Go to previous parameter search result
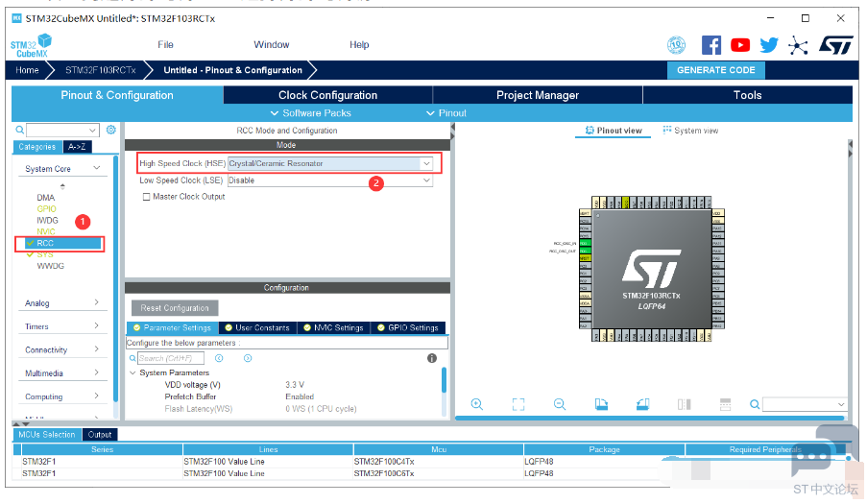The width and height of the screenshot is (867, 504). [219, 358]
